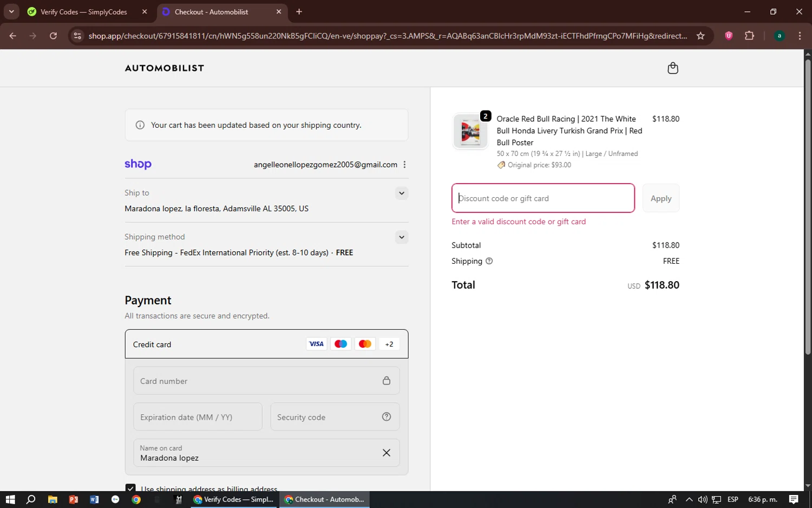The image size is (812, 508).
Task: Click the Discount code or gift card field
Action: pos(543,198)
